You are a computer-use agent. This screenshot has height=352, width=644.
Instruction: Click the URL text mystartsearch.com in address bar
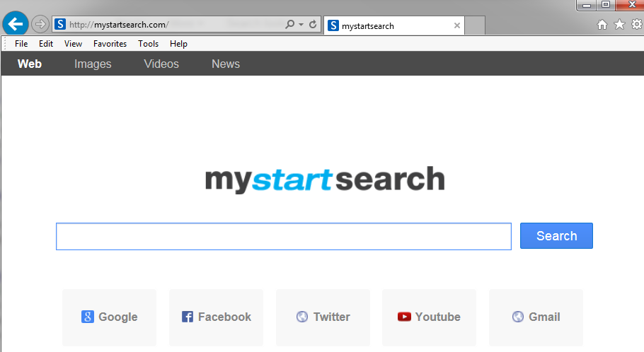point(132,25)
